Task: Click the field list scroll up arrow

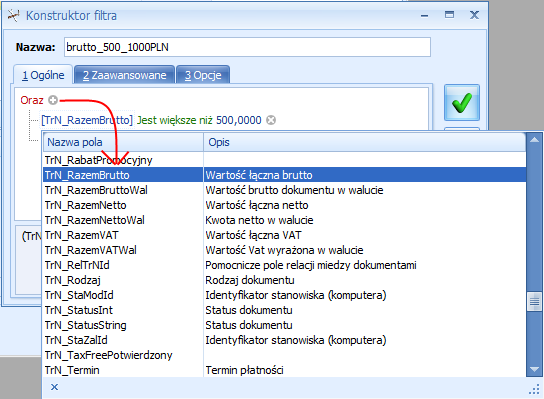Action: [x=534, y=140]
